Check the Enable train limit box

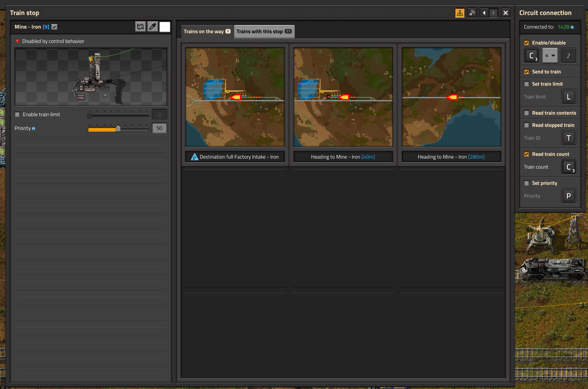(17, 114)
